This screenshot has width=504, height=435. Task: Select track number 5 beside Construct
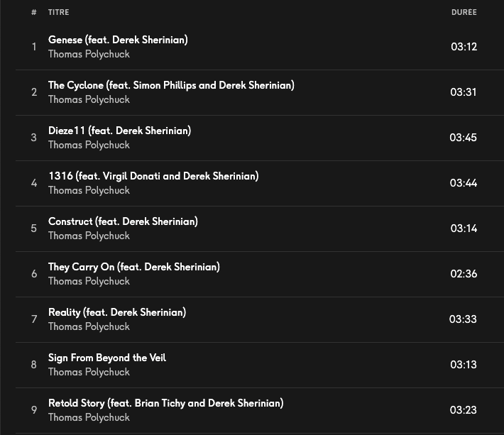coord(33,228)
